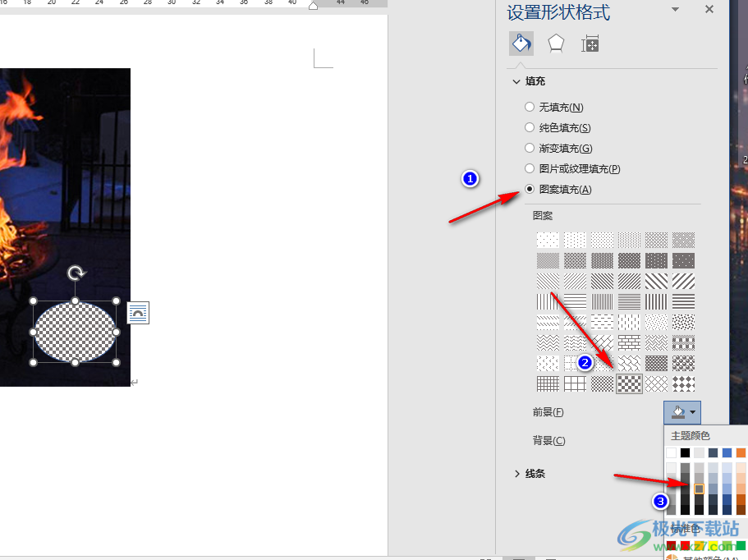Select the 图案填充(A) radio button
Image resolution: width=748 pixels, height=560 pixels.
[529, 189]
